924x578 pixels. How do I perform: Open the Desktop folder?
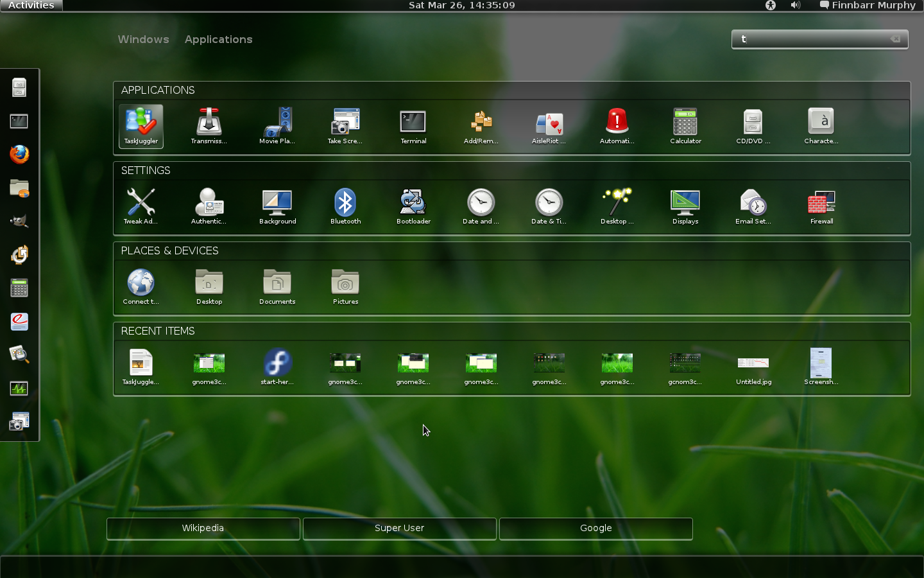coord(209,287)
